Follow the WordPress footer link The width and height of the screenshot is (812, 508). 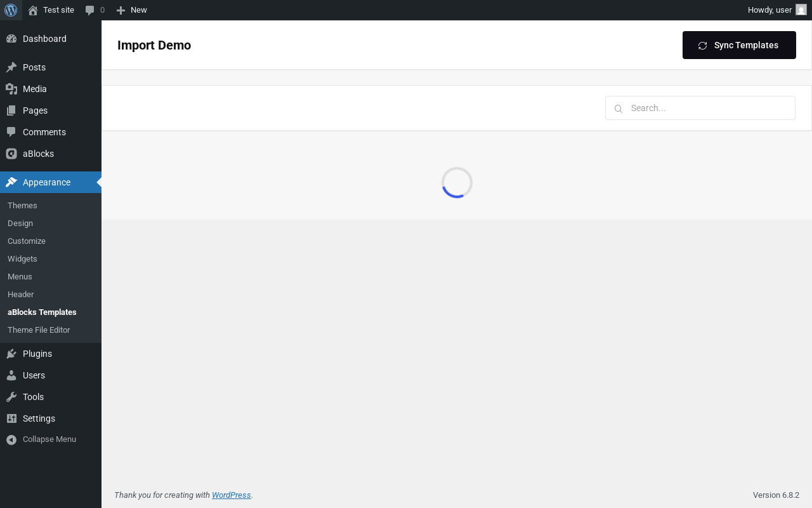coord(232,495)
